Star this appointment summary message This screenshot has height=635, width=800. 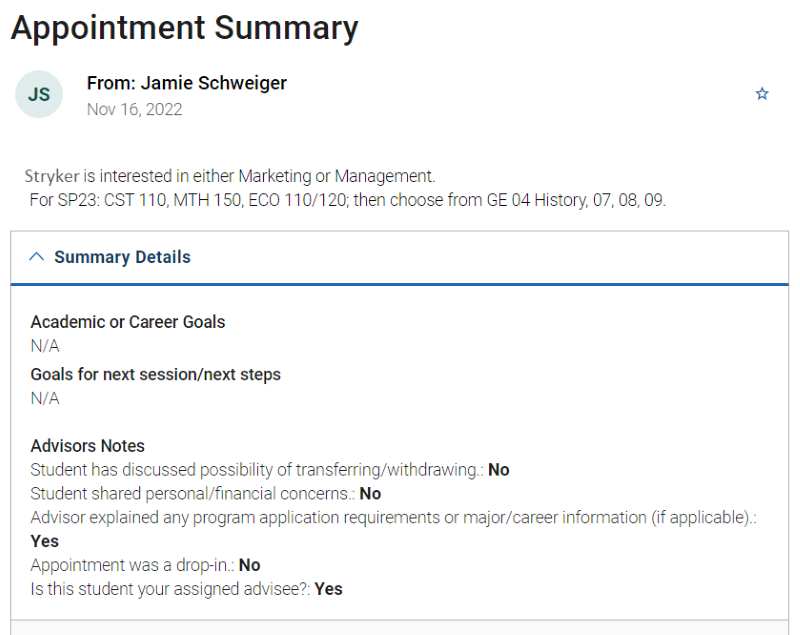click(x=762, y=94)
